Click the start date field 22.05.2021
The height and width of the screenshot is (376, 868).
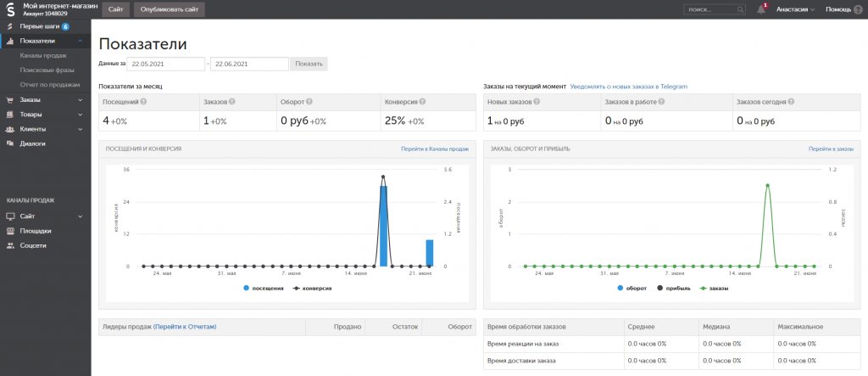(x=167, y=64)
